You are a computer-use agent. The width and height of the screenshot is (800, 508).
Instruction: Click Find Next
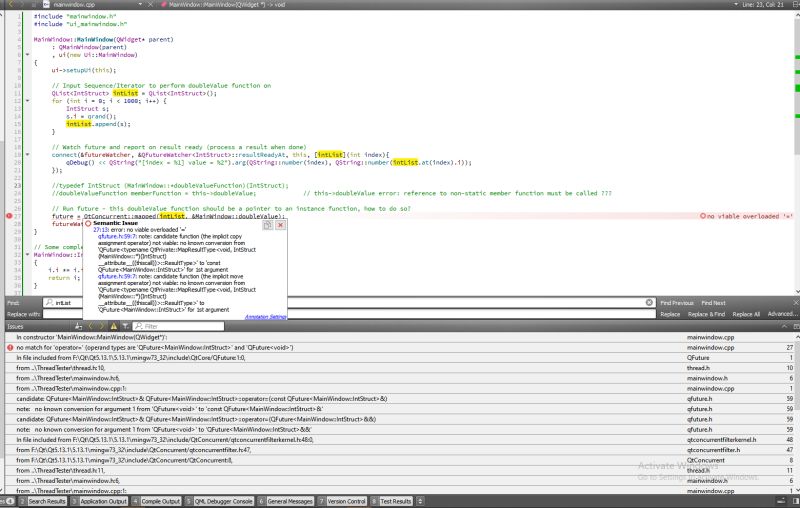(x=713, y=303)
